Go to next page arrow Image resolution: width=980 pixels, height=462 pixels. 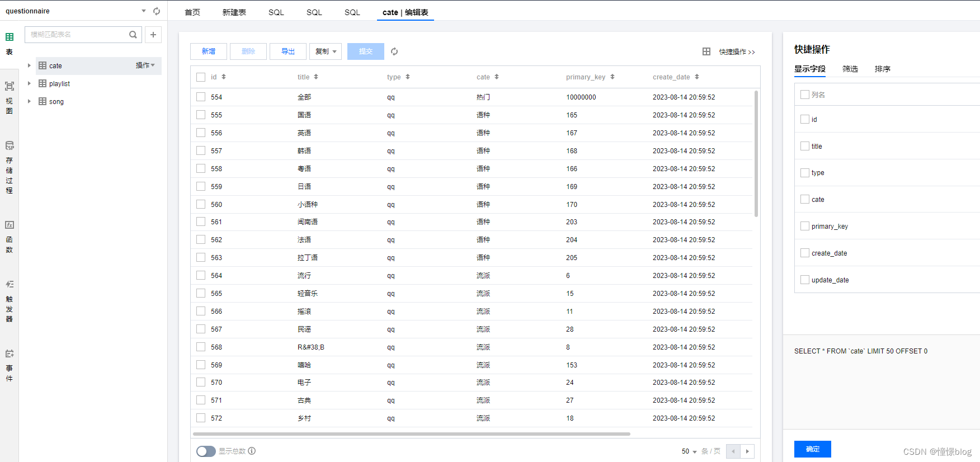pyautogui.click(x=747, y=451)
